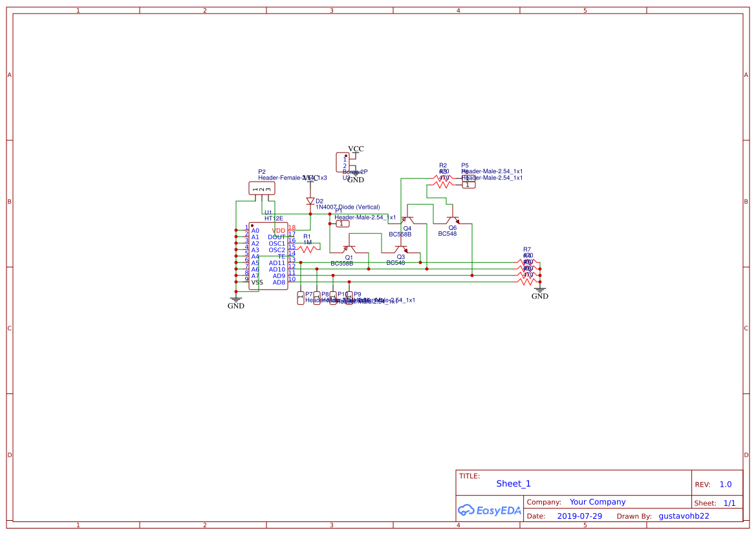The height and width of the screenshot is (535, 756).
Task: Click the 1N4007 Diode (Vertical) label
Action: coord(348,207)
